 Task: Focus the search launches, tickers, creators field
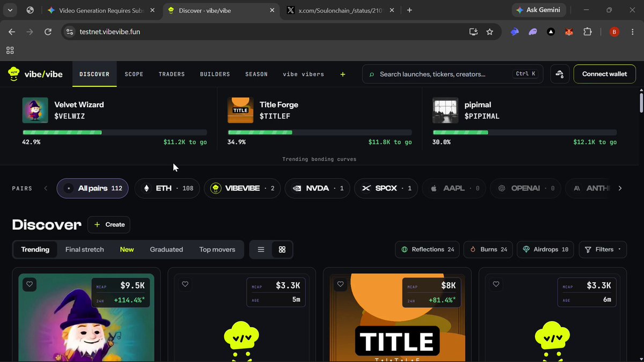(x=453, y=74)
